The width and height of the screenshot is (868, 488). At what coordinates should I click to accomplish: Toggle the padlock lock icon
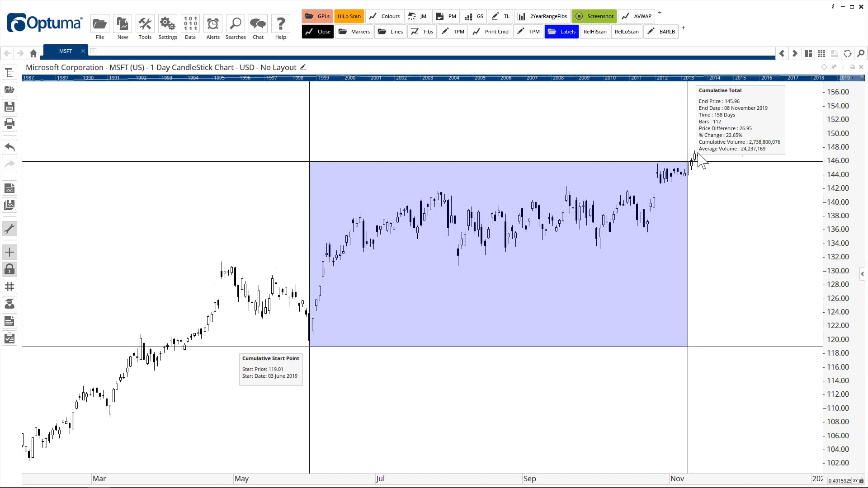[x=9, y=269]
